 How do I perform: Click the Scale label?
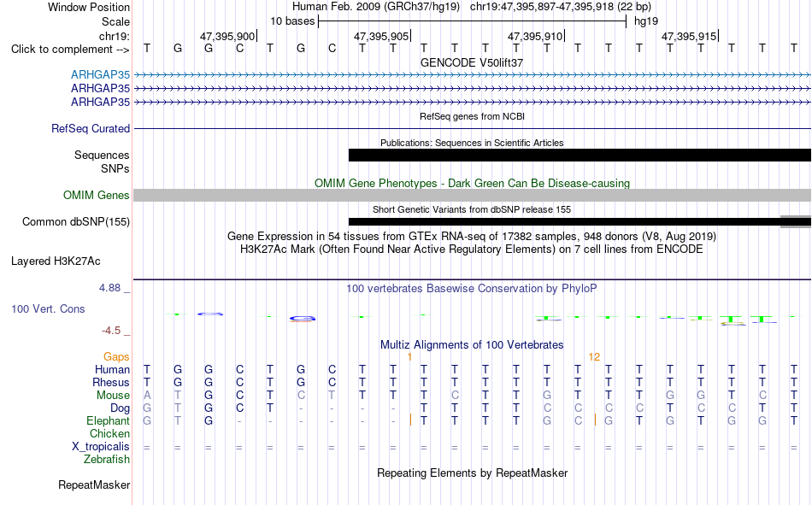pos(116,21)
